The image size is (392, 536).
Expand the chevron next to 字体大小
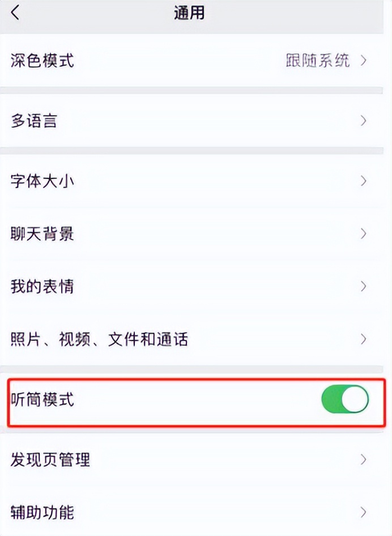pyautogui.click(x=364, y=181)
